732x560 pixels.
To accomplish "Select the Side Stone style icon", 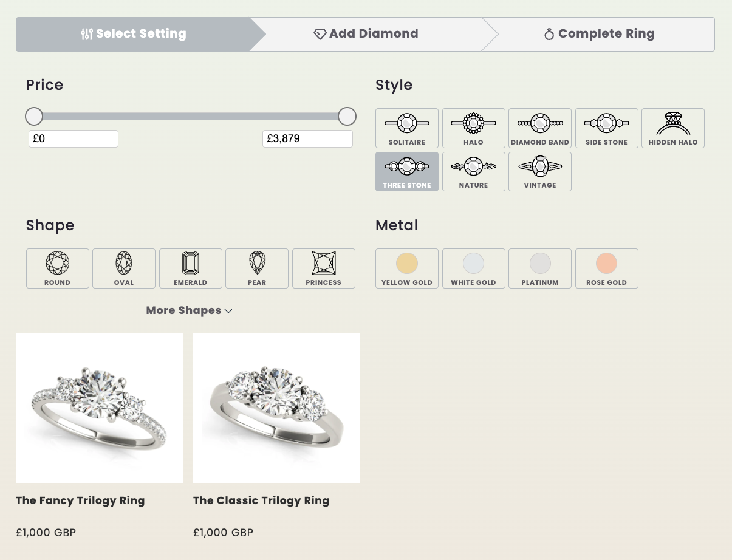I will (606, 128).
